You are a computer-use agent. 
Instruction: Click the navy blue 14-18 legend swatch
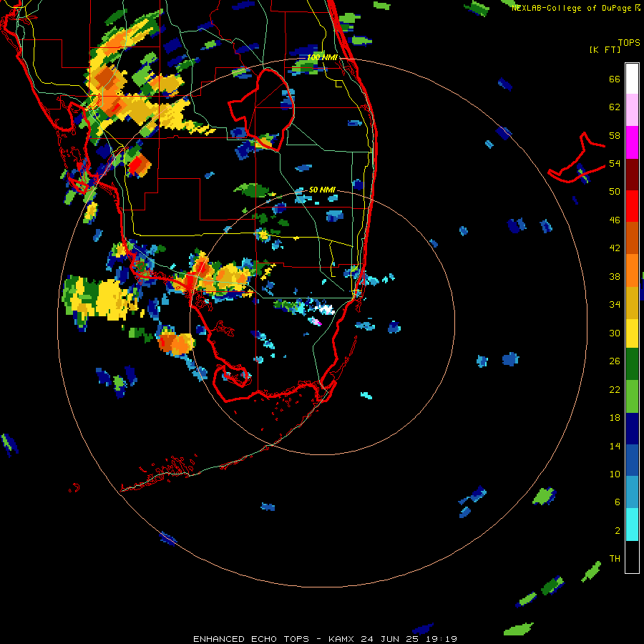[632, 429]
